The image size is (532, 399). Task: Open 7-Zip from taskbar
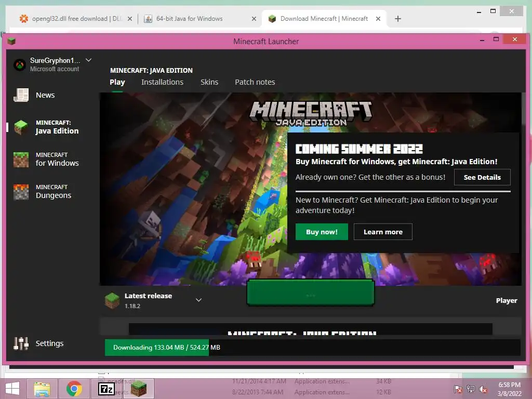[x=106, y=389]
